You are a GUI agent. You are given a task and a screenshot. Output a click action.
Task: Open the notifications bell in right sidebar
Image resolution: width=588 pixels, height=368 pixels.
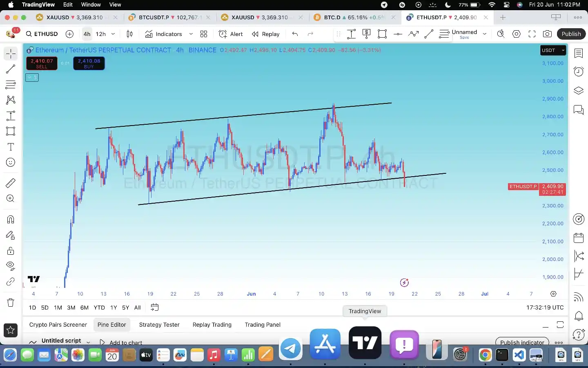coord(579,316)
